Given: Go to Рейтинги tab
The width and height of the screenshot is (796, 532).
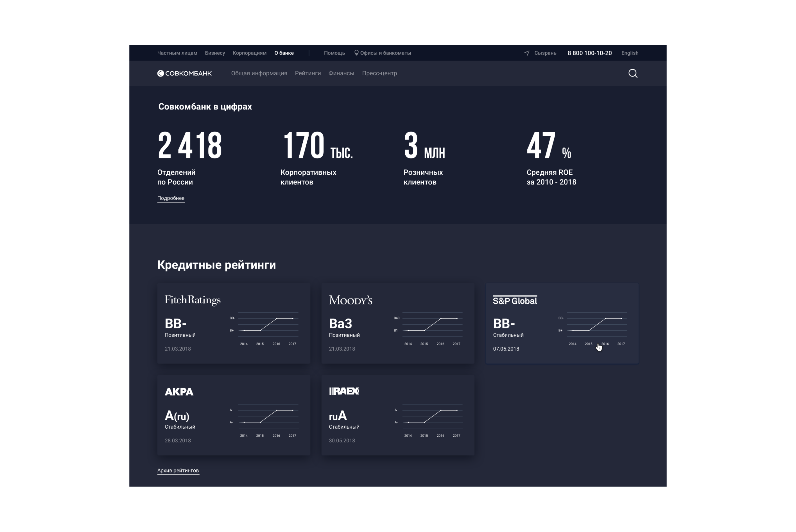Looking at the screenshot, I should (307, 73).
